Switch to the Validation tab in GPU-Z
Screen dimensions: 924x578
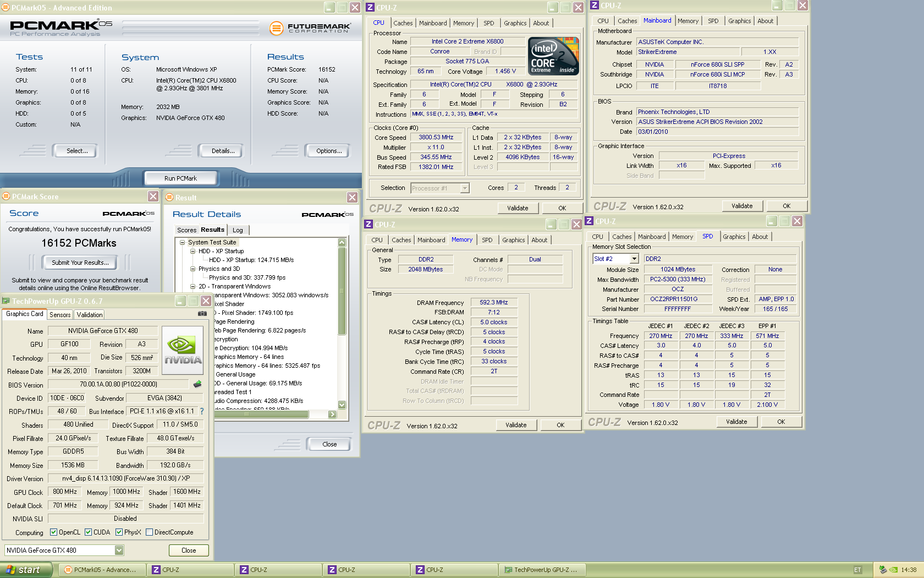pos(90,315)
